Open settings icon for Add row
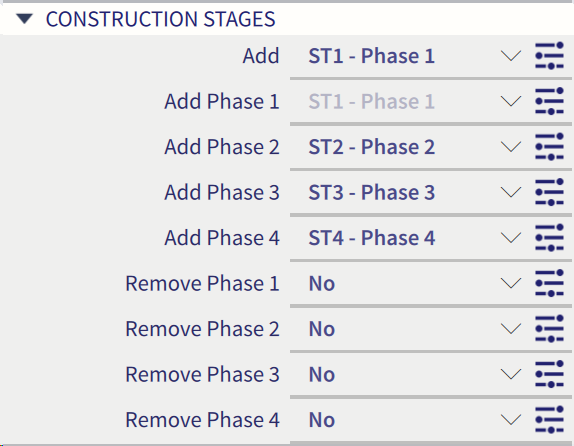574x446 pixels. (x=549, y=56)
